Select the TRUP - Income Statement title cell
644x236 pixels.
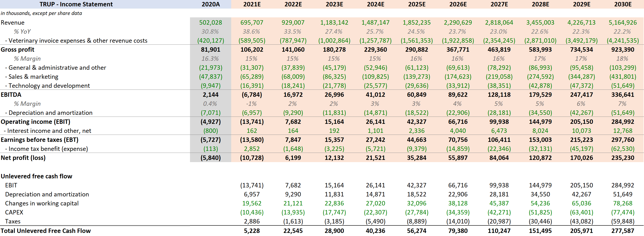pyautogui.click(x=76, y=4)
